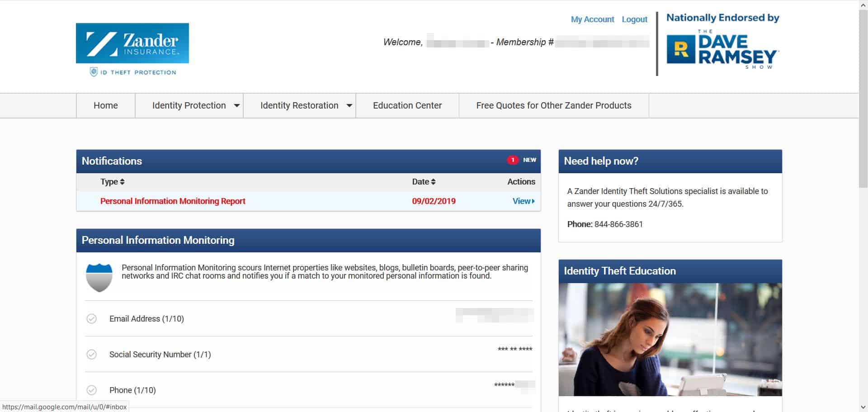The height and width of the screenshot is (412, 868).
Task: Click the ID Theft Protection shield icon
Action: pos(94,72)
